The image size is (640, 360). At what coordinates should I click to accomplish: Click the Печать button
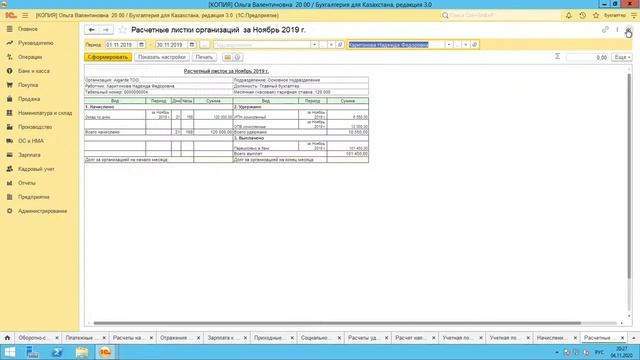(204, 57)
